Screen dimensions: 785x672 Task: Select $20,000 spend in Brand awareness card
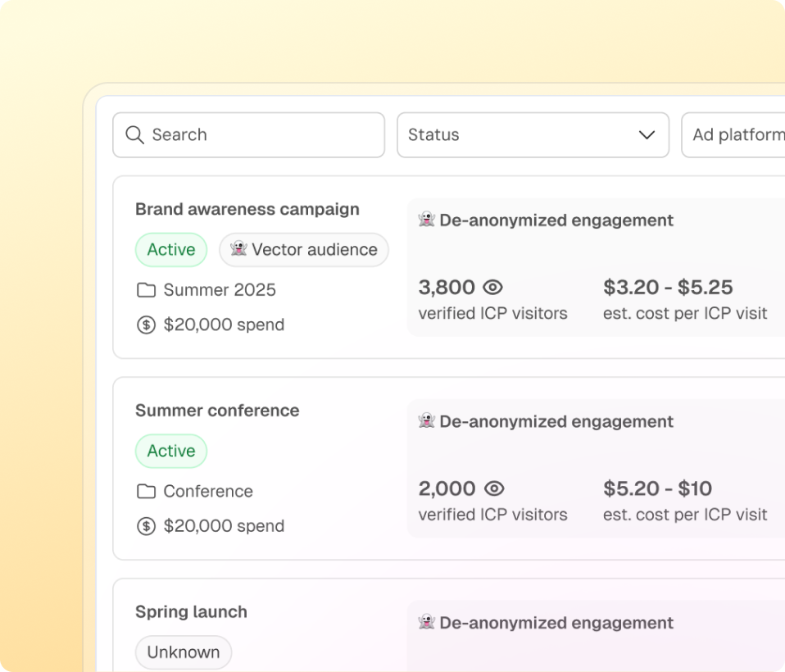pos(224,325)
